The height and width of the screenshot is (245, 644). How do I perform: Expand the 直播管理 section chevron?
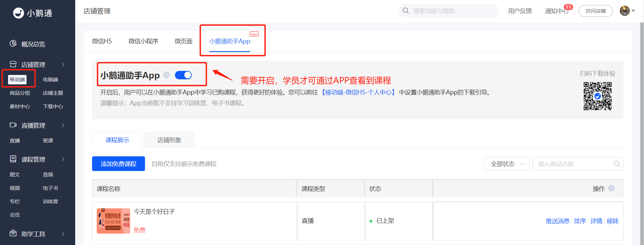pyautogui.click(x=63, y=125)
